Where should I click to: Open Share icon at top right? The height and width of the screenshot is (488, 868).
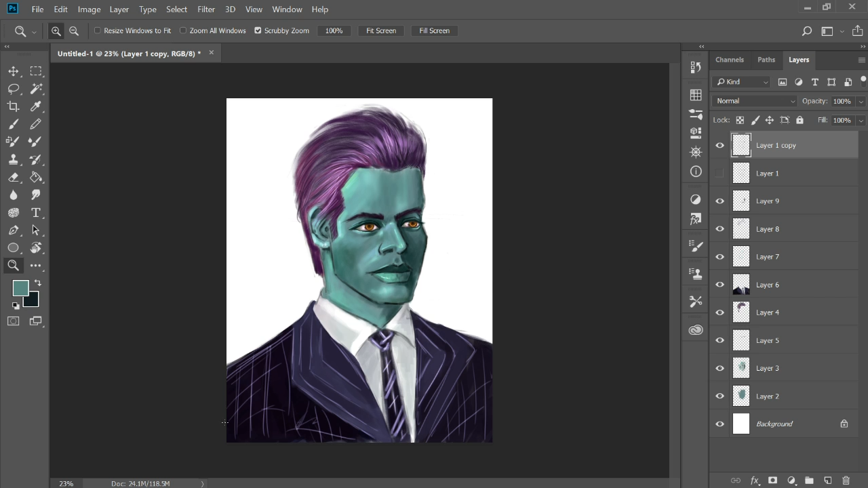[x=858, y=30]
